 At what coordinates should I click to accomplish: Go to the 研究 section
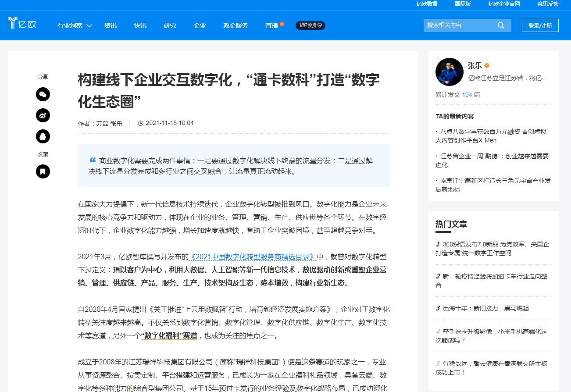170,25
